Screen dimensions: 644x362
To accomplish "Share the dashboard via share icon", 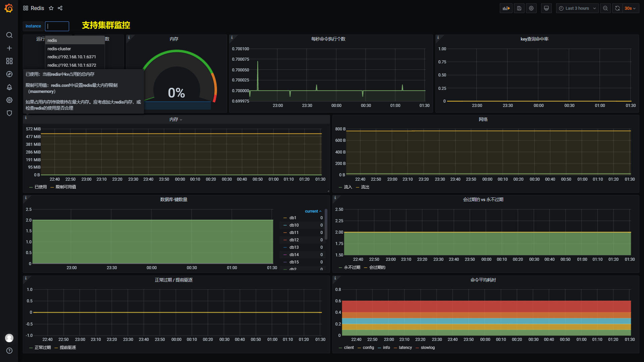I will click(x=60, y=8).
